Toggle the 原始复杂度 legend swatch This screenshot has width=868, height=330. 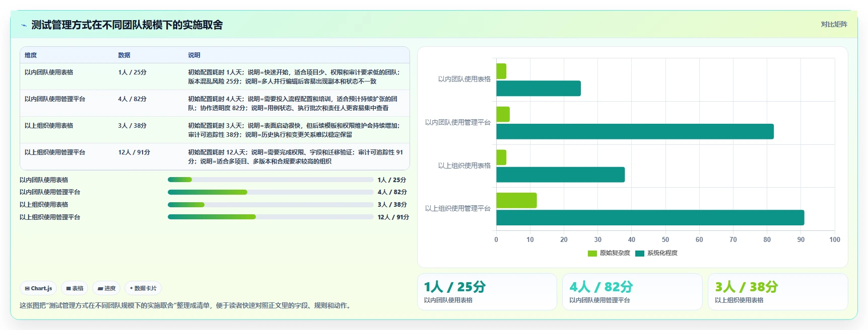coord(592,253)
